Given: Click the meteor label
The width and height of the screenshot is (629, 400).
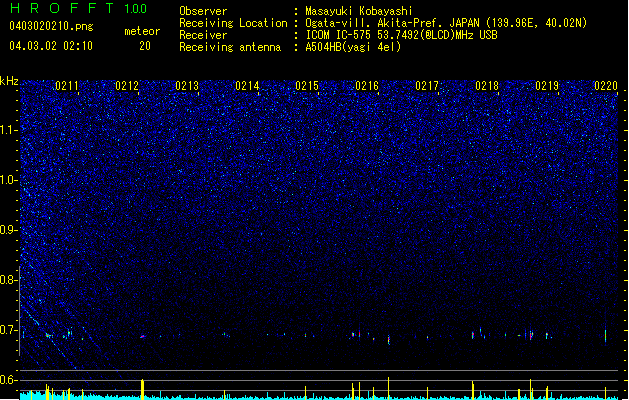Looking at the screenshot, I should click(142, 31).
